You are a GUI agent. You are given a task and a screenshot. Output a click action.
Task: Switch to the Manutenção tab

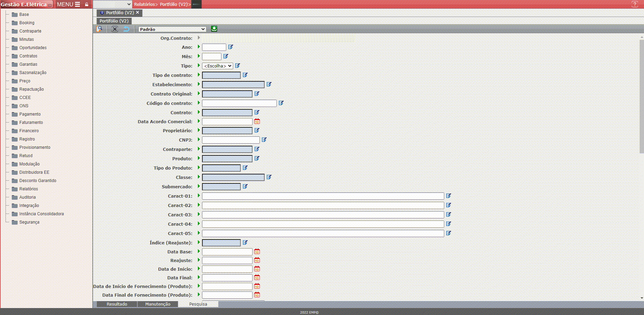[x=158, y=304]
